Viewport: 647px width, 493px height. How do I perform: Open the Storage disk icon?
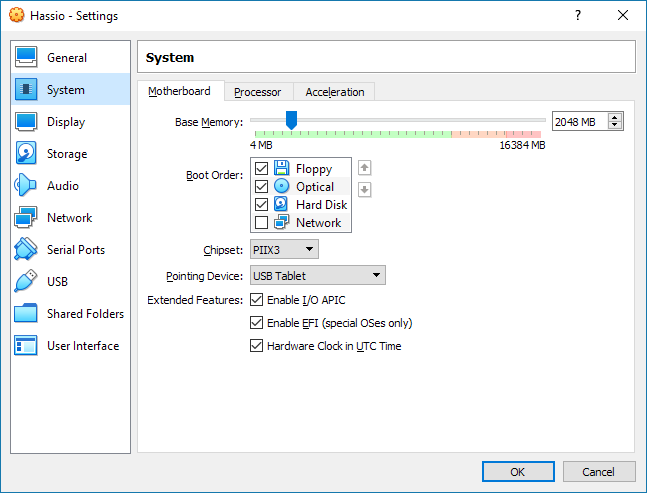pos(26,154)
